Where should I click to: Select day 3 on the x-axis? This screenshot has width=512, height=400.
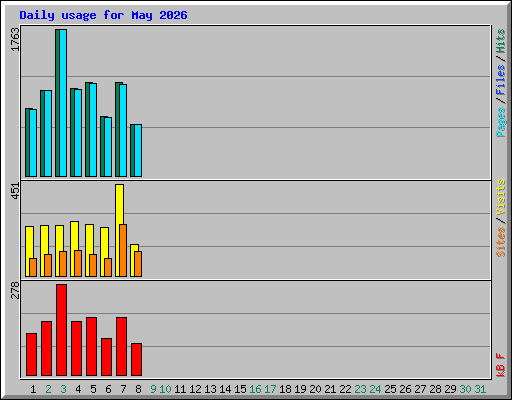coord(63,389)
